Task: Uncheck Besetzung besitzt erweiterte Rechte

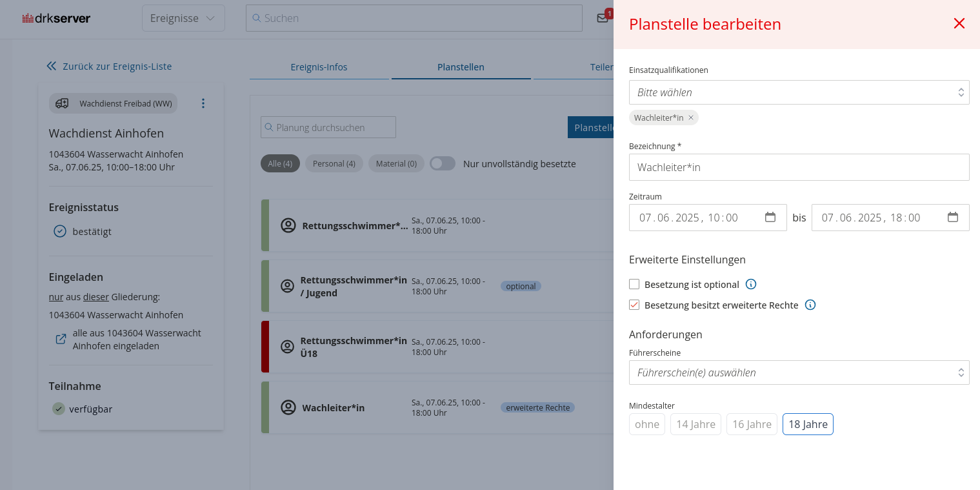Action: coord(634,305)
